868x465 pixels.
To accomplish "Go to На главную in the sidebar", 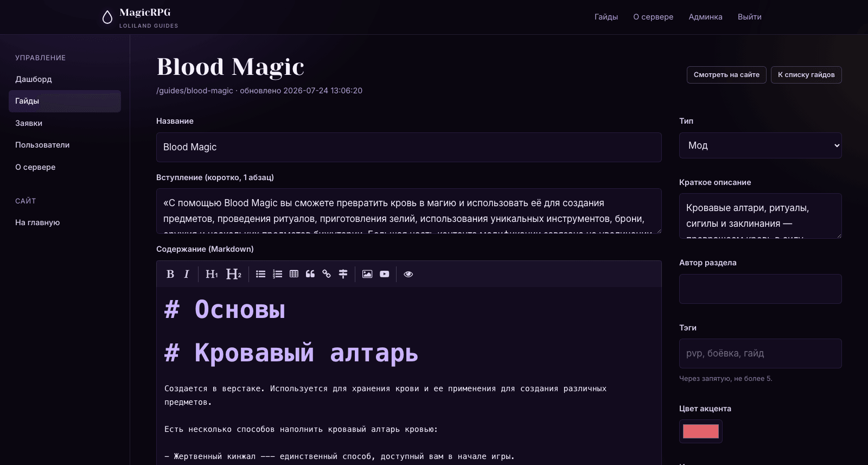I will pos(65,222).
